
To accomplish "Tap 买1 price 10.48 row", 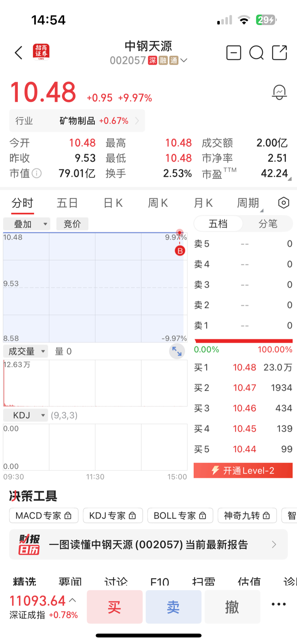I will 243,367.
